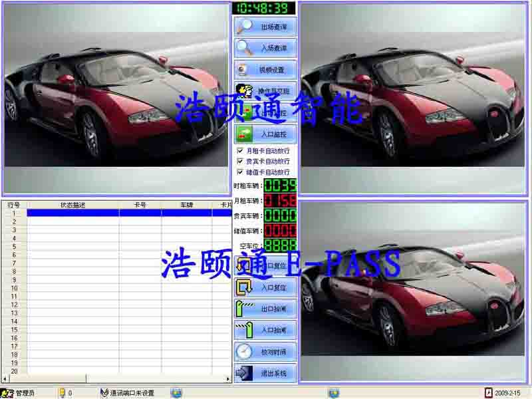
Task: Click the 10:48:39 digital clock display
Action: (263, 8)
